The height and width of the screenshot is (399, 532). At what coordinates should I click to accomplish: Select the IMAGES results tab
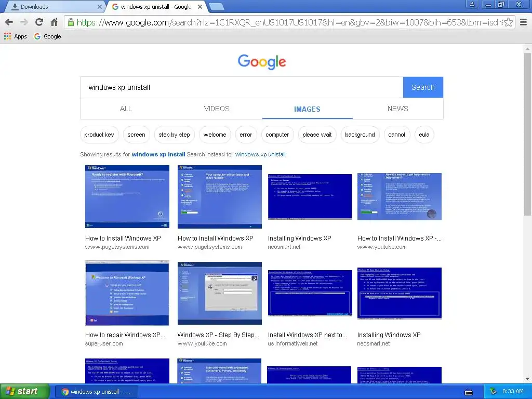(x=307, y=109)
